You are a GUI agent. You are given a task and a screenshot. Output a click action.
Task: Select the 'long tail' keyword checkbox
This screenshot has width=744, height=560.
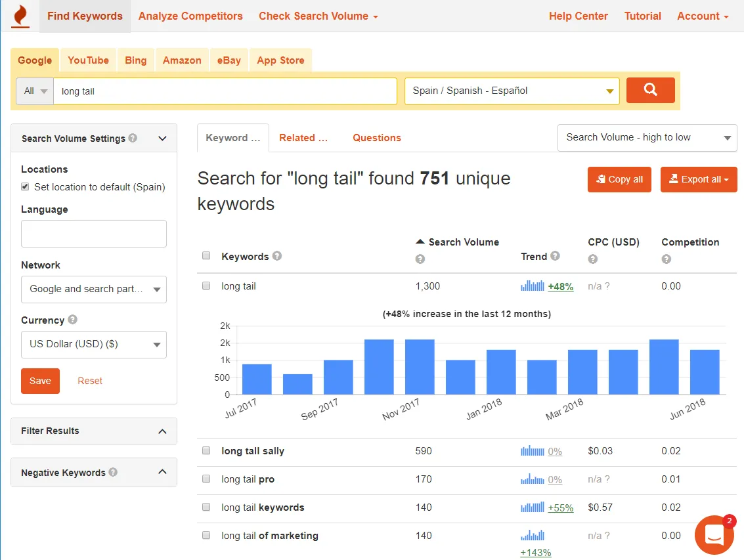point(206,286)
